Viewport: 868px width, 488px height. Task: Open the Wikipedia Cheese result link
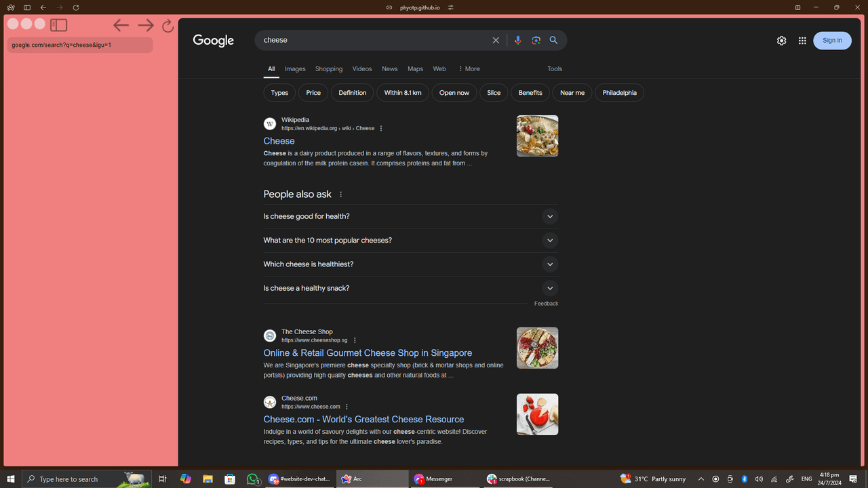point(279,141)
